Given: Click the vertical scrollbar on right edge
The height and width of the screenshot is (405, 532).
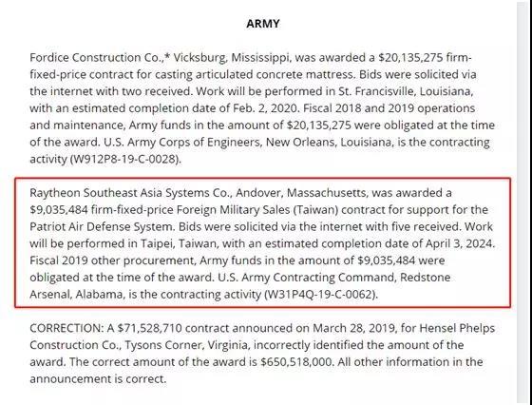Looking at the screenshot, I should (x=524, y=203).
